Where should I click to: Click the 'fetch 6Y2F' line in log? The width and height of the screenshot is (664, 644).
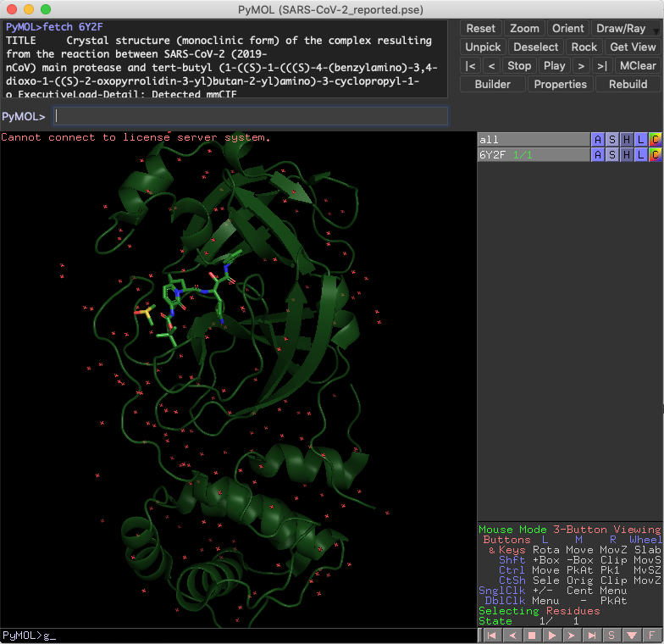coord(54,27)
